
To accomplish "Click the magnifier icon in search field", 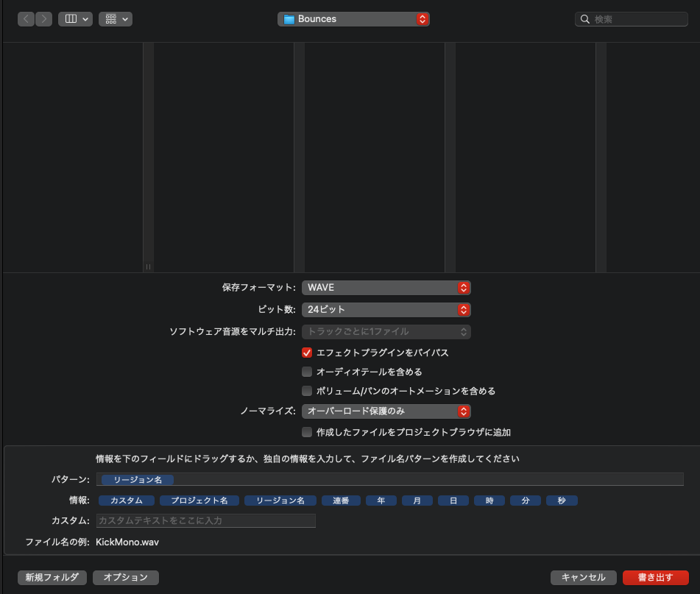I will tap(585, 19).
